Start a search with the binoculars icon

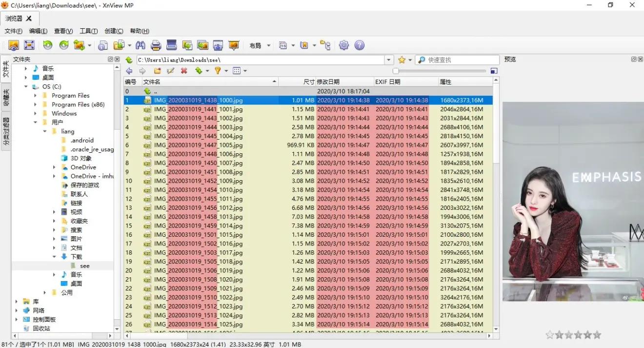140,45
